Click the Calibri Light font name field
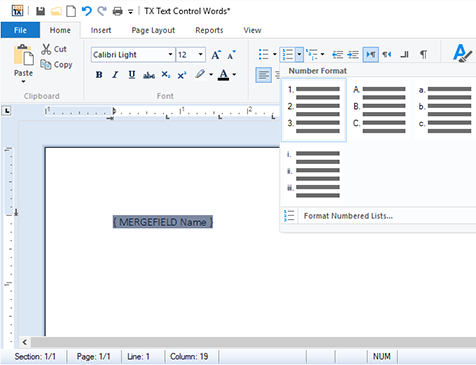476x365 pixels. coord(129,54)
